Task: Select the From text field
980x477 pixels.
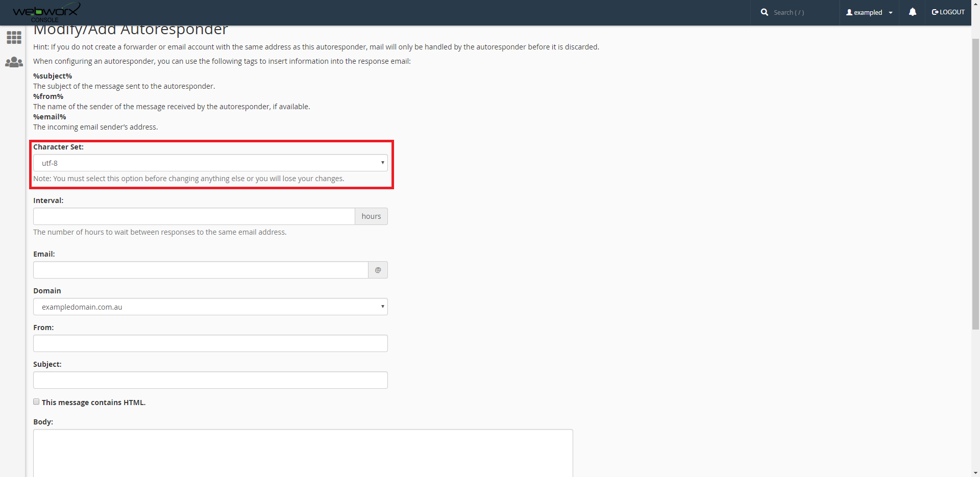Action: [210, 343]
